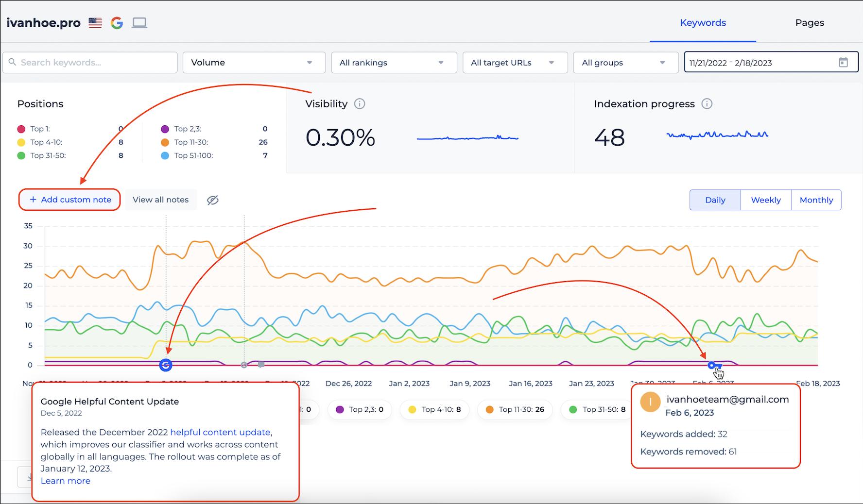Image resolution: width=863 pixels, height=504 pixels.
Task: Toggle Top 4-10 series chip below chart
Action: coord(435,409)
